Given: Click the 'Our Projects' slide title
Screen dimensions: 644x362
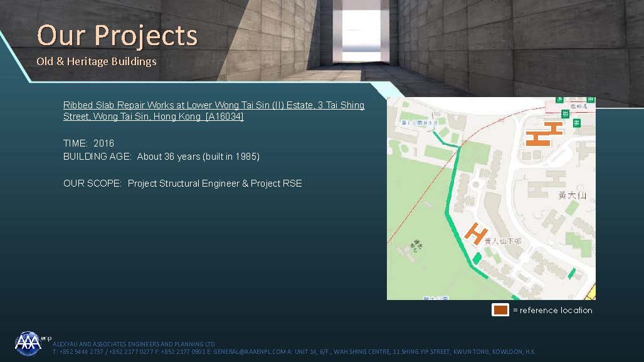Looking at the screenshot, I should [117, 35].
